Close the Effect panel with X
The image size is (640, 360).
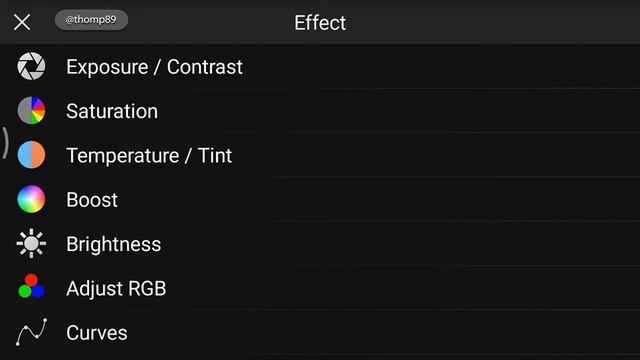click(22, 22)
